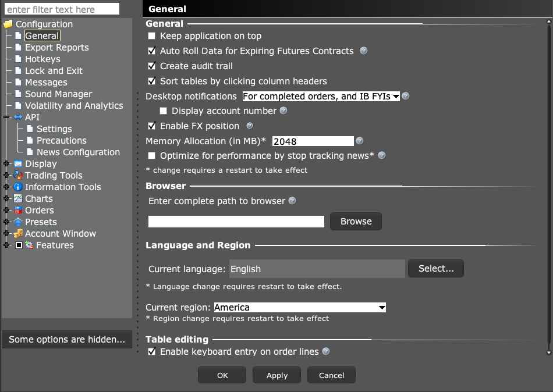The height and width of the screenshot is (392, 553).
Task: Open Export Reports settings
Action: (57, 47)
